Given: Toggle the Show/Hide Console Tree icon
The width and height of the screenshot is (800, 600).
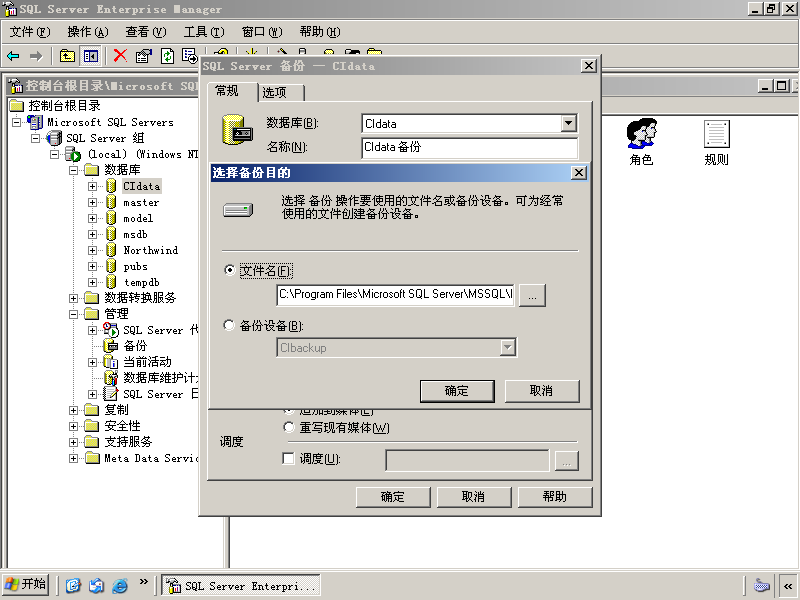Looking at the screenshot, I should tap(90, 56).
